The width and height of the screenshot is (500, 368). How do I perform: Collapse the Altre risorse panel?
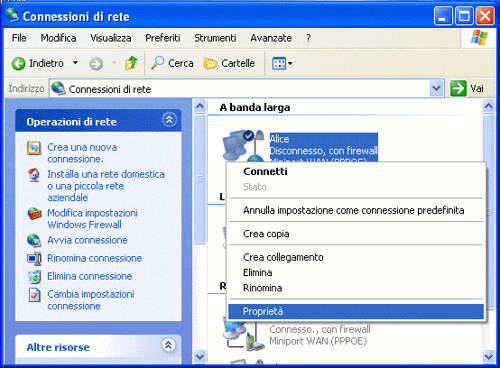click(168, 345)
